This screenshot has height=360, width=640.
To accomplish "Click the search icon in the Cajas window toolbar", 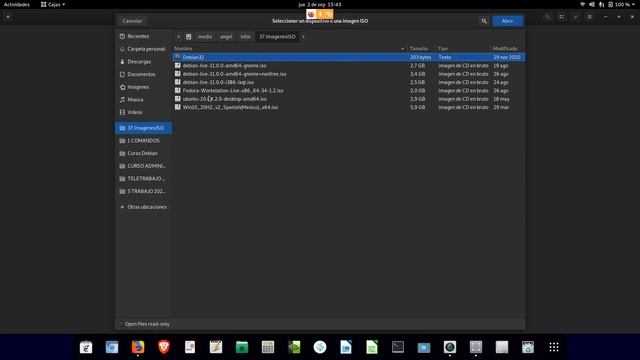I will pyautogui.click(x=548, y=17).
